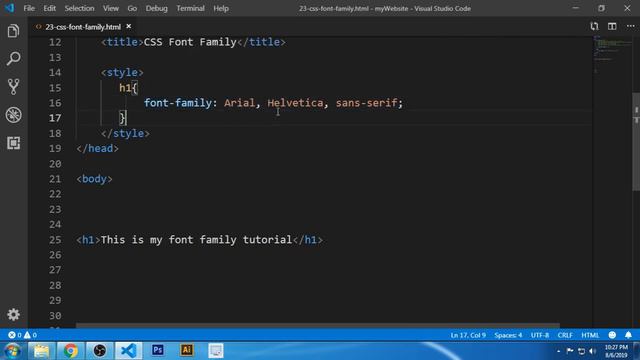640x360 pixels.
Task: Open Google Chrome from taskbar
Action: coord(70,351)
